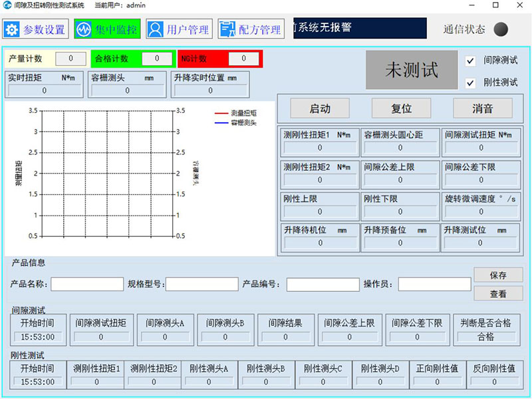Click the 产品编号 input field
Viewport: 532px width, 399px height.
pos(323,285)
